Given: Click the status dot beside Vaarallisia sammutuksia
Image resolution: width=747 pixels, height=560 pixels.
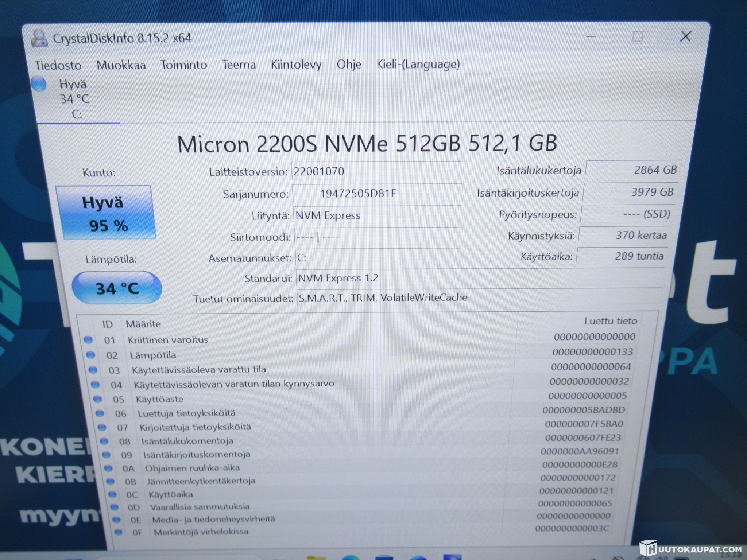Looking at the screenshot, I should point(115,507).
